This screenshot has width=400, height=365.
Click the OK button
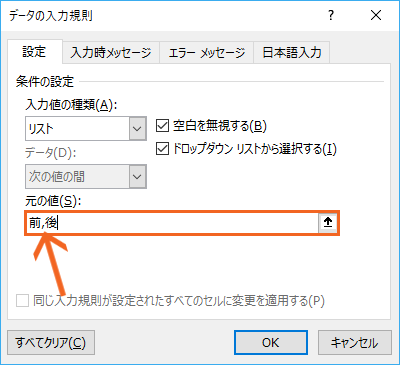pyautogui.click(x=271, y=342)
